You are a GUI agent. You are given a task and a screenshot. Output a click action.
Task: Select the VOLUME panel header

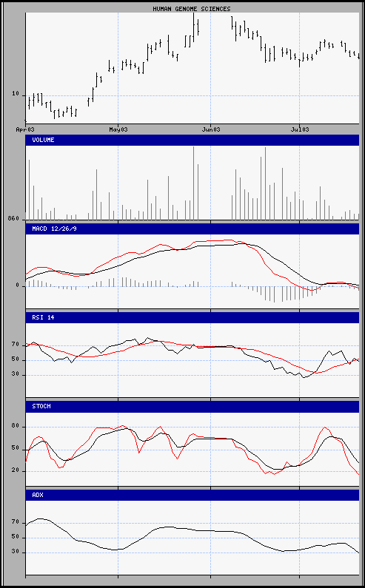[192, 141]
